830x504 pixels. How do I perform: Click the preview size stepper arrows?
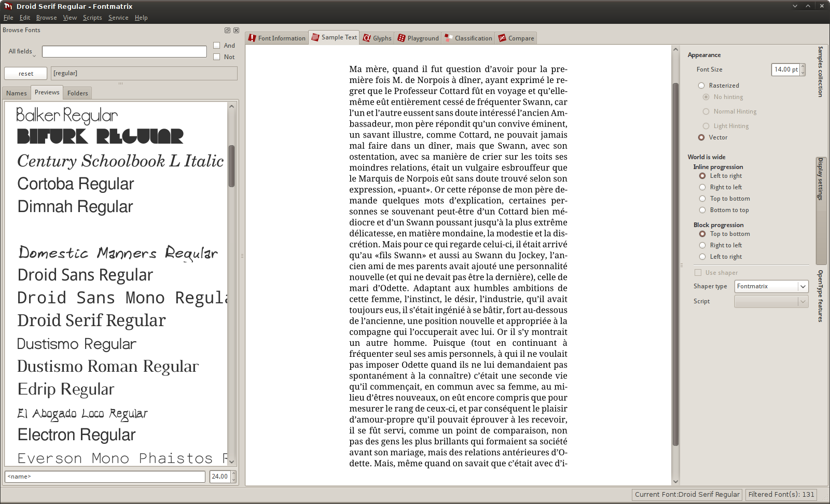234,477
